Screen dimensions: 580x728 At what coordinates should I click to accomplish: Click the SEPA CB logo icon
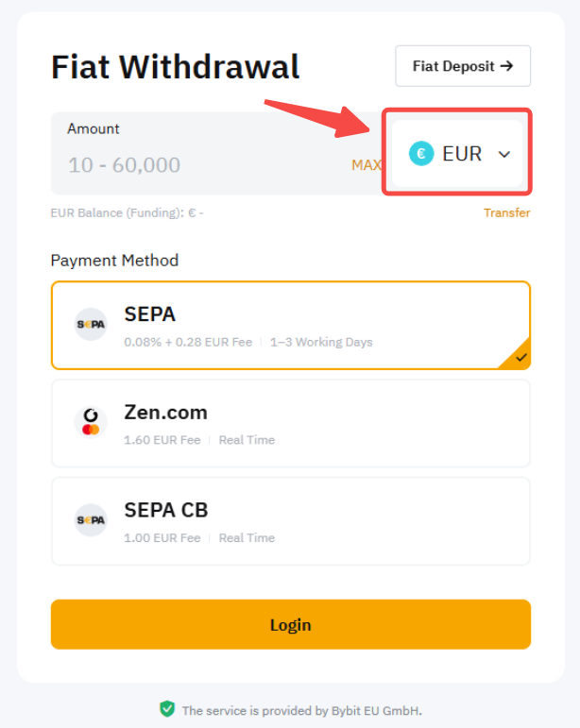(x=91, y=520)
